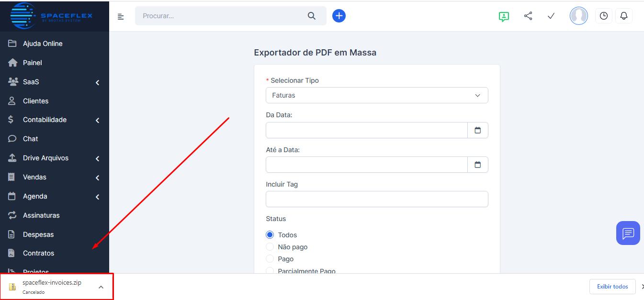Image resolution: width=644 pixels, height=300 pixels.
Task: Open Despesas from the sidebar
Action: coord(38,234)
